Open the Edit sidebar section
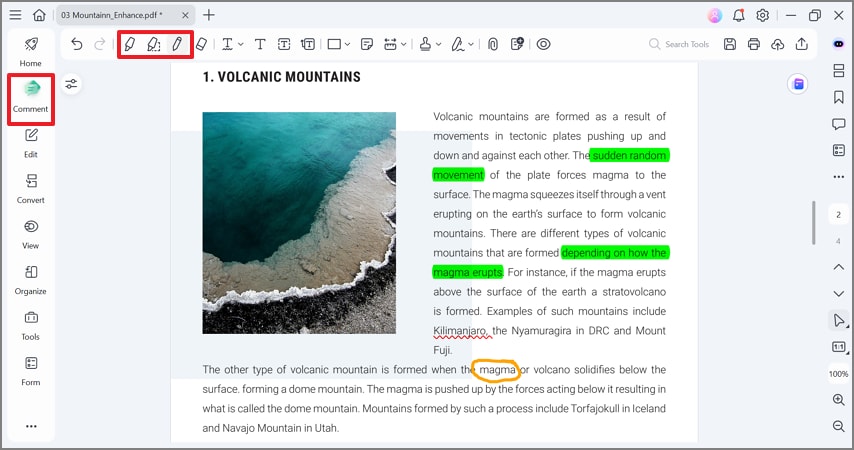854x450 pixels. pos(30,143)
